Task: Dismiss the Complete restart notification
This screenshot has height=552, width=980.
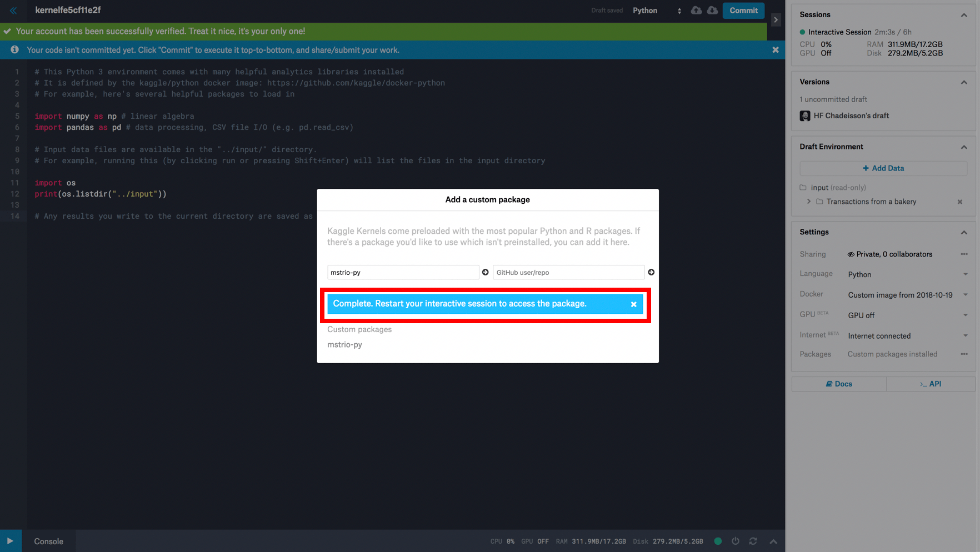Action: pos(633,304)
